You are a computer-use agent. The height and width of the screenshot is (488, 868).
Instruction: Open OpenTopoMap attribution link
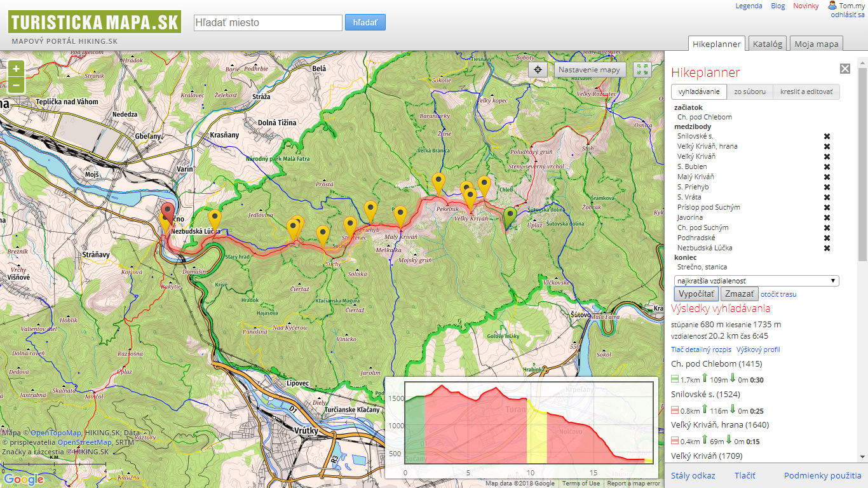coord(56,433)
